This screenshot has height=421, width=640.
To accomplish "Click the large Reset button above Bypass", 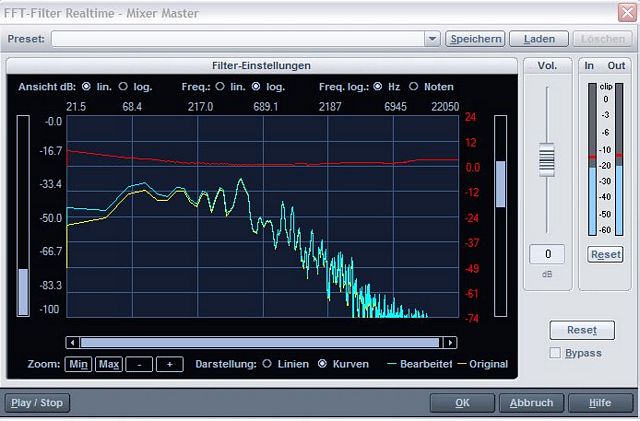I will (582, 330).
